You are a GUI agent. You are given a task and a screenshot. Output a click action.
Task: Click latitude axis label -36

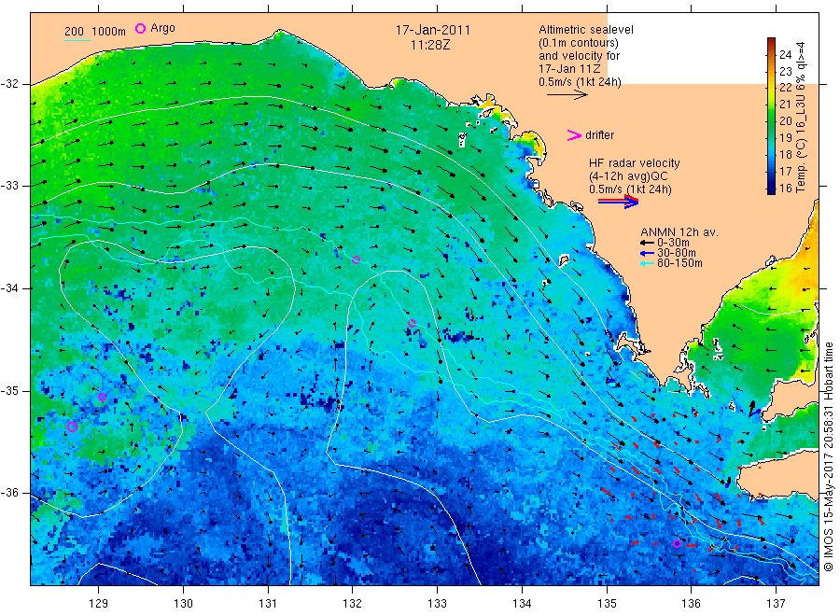[9, 493]
